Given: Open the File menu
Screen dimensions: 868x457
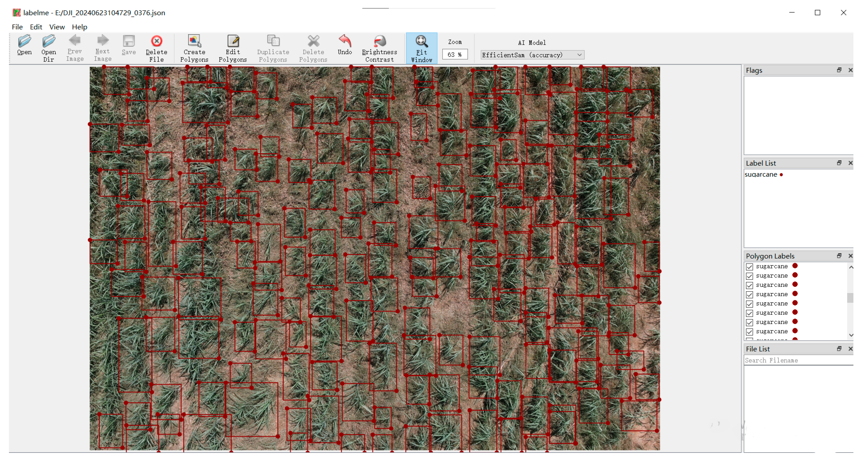Looking at the screenshot, I should point(17,27).
